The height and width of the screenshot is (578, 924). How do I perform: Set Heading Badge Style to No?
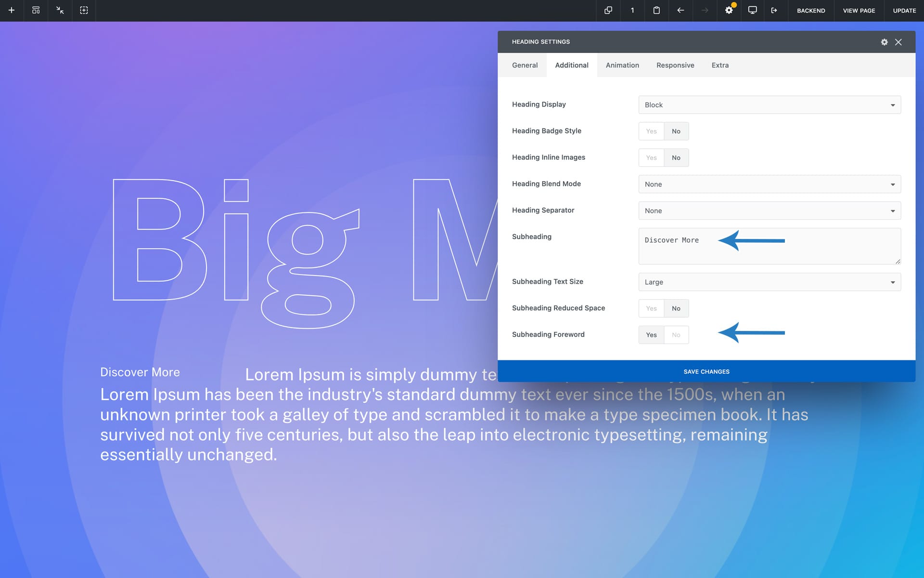[676, 131]
